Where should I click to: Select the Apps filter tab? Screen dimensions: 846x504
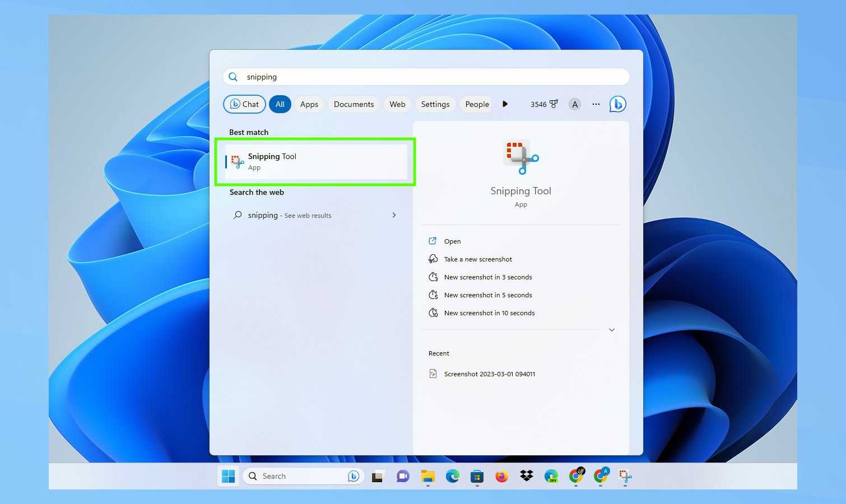click(309, 104)
